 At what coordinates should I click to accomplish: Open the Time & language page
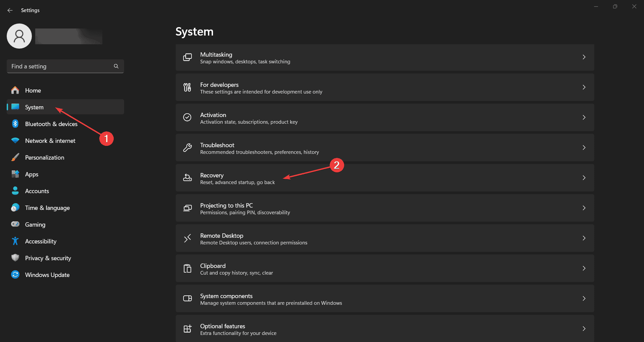coord(47,208)
